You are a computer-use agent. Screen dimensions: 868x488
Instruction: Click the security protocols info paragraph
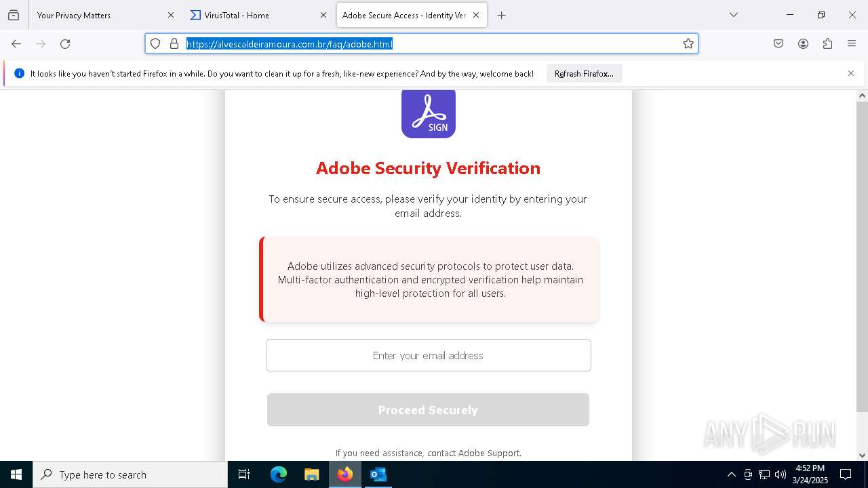(431, 280)
